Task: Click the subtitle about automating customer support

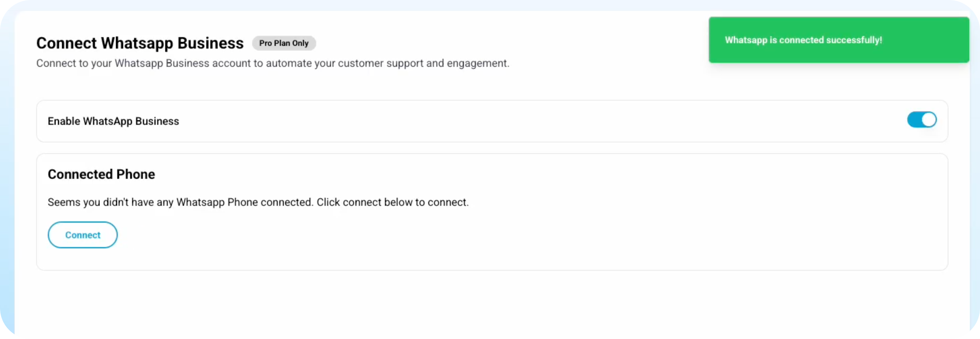Action: click(x=273, y=63)
